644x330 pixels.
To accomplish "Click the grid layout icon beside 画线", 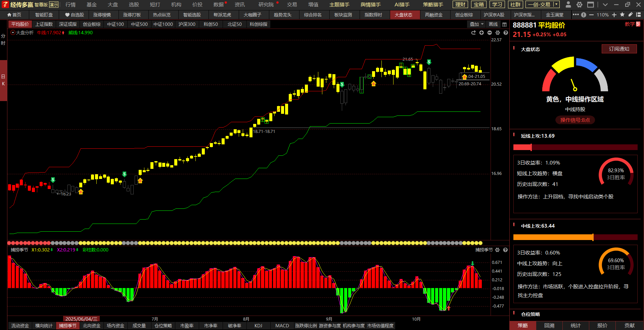I will [x=504, y=25].
